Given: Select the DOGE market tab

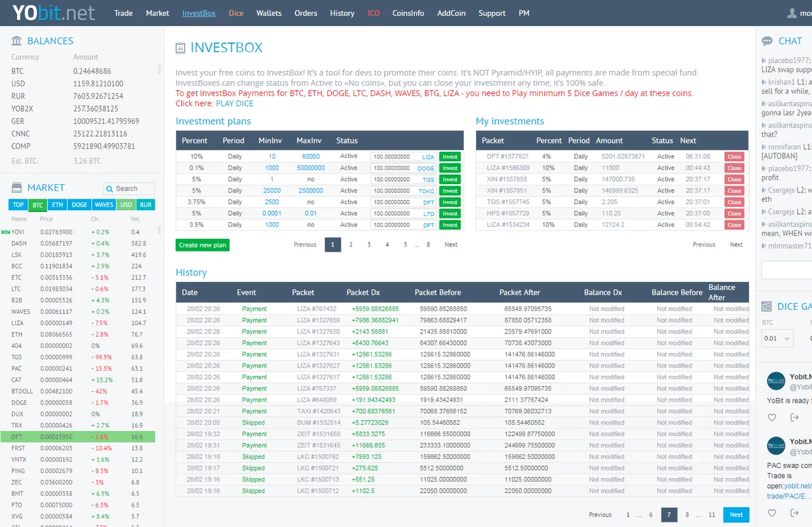Looking at the screenshot, I should (79, 204).
